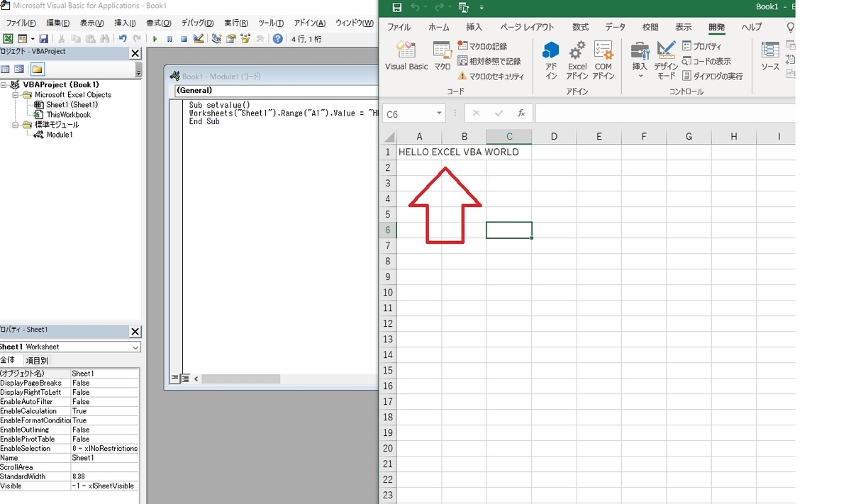This screenshot has height=504, width=851.
Task: Click the マクロ button in the ribbon
Action: click(443, 57)
